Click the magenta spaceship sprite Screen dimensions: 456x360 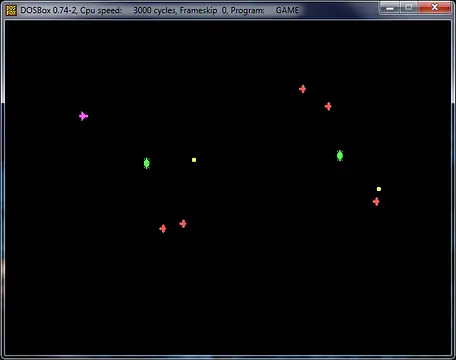coord(83,116)
